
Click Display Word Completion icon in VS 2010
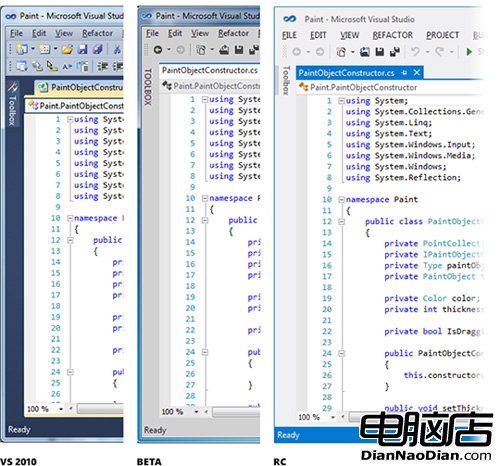pos(67,67)
